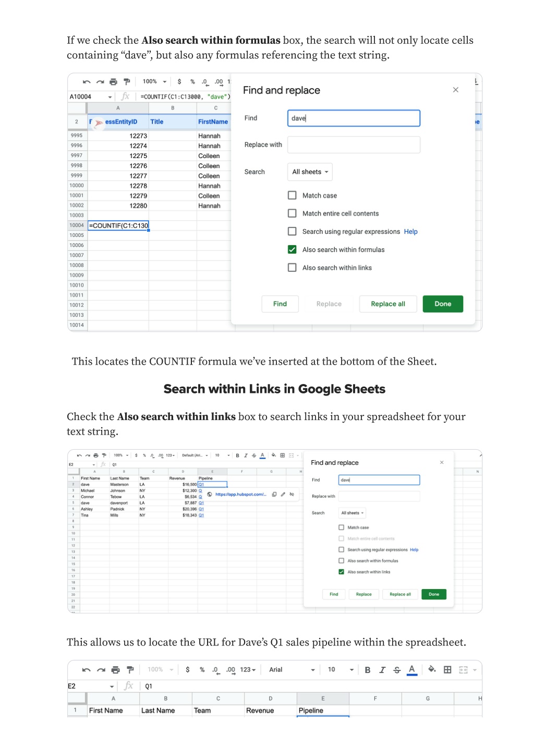Click Fill color in the links screenshot toolbar

274,455
